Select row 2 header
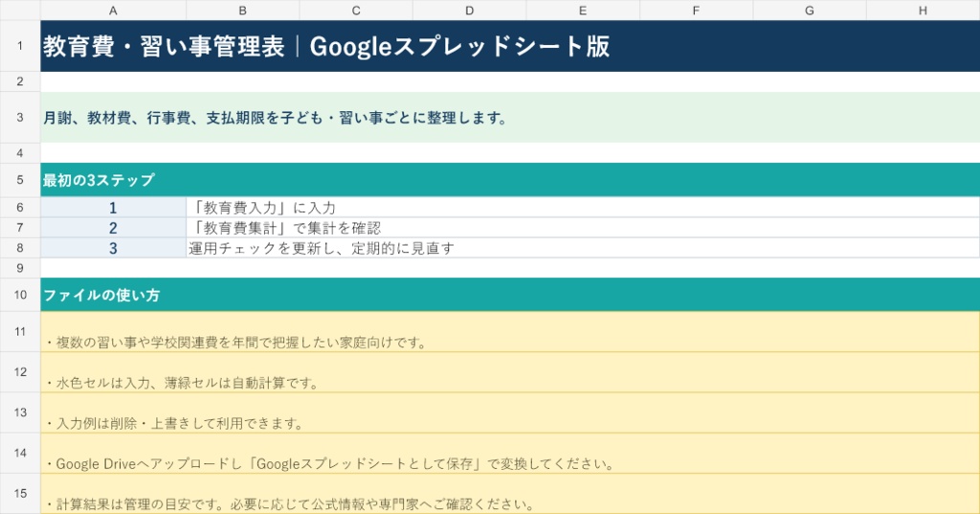This screenshot has width=980, height=514. pyautogui.click(x=20, y=81)
